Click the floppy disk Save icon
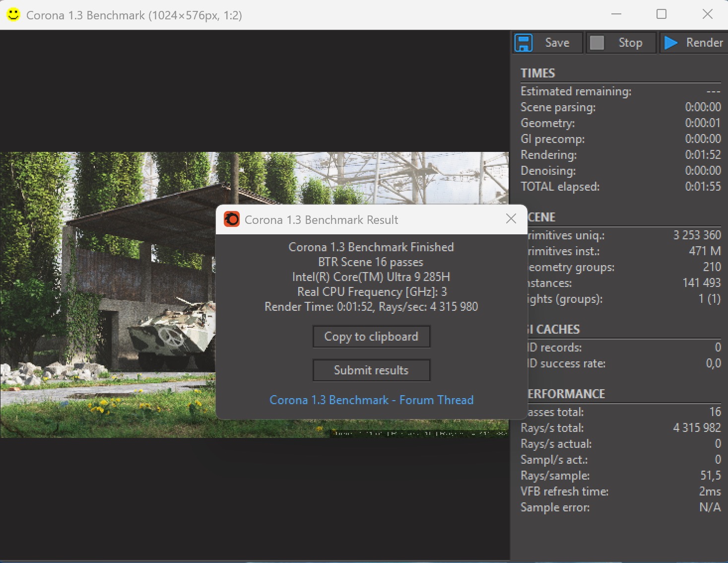The width and height of the screenshot is (728, 563). click(524, 43)
